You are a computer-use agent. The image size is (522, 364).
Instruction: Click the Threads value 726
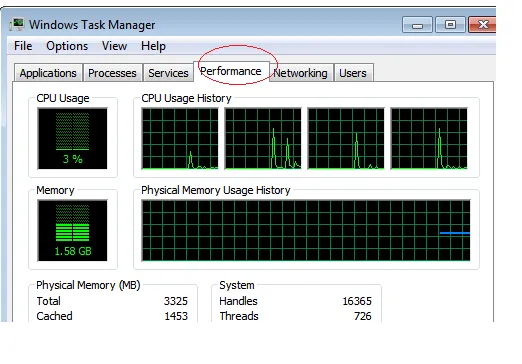coord(363,316)
